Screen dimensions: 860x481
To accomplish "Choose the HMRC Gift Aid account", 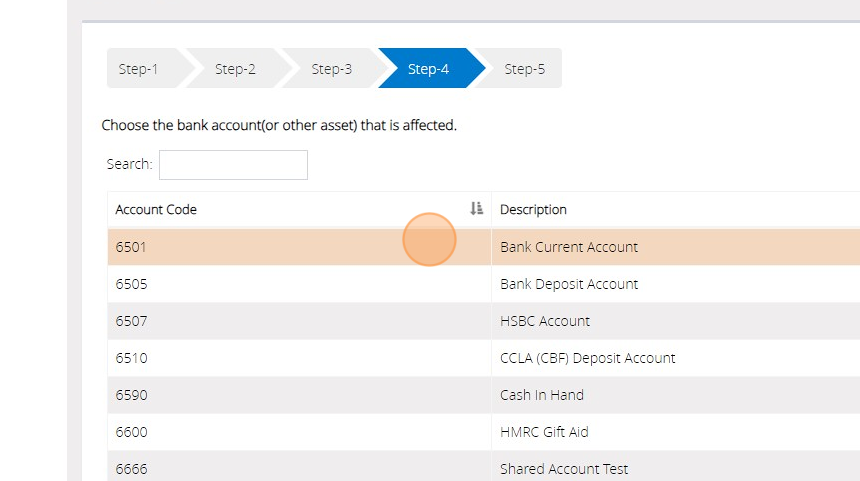I will [544, 432].
